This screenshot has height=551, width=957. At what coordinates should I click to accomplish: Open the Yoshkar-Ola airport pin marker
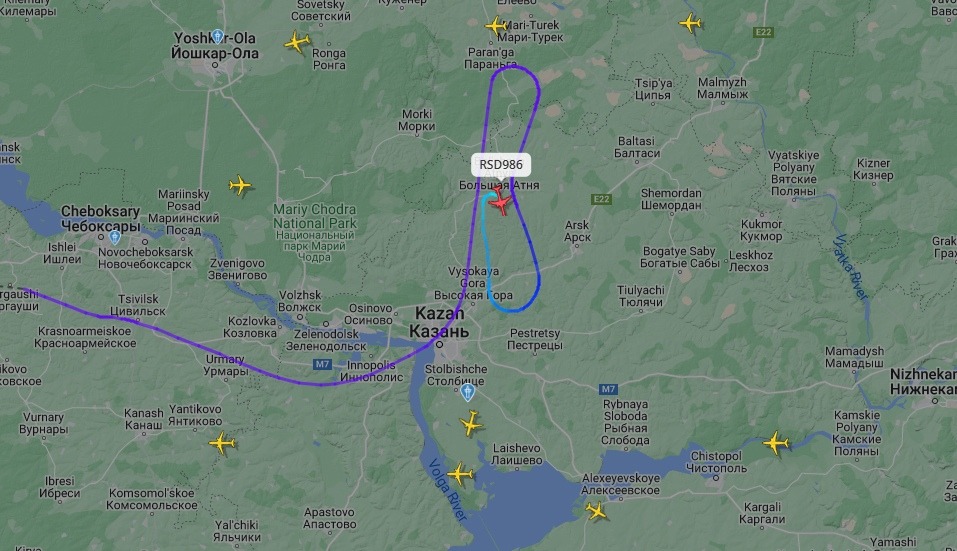(x=218, y=37)
